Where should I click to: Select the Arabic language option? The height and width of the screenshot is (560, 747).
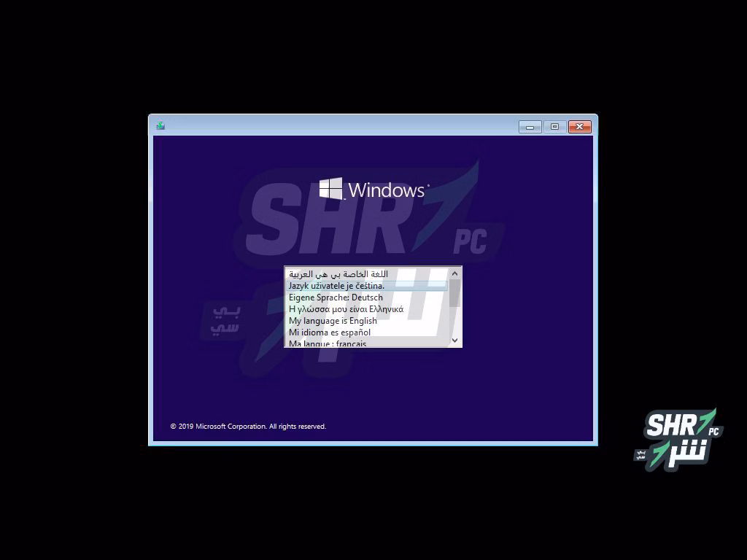[367, 274]
